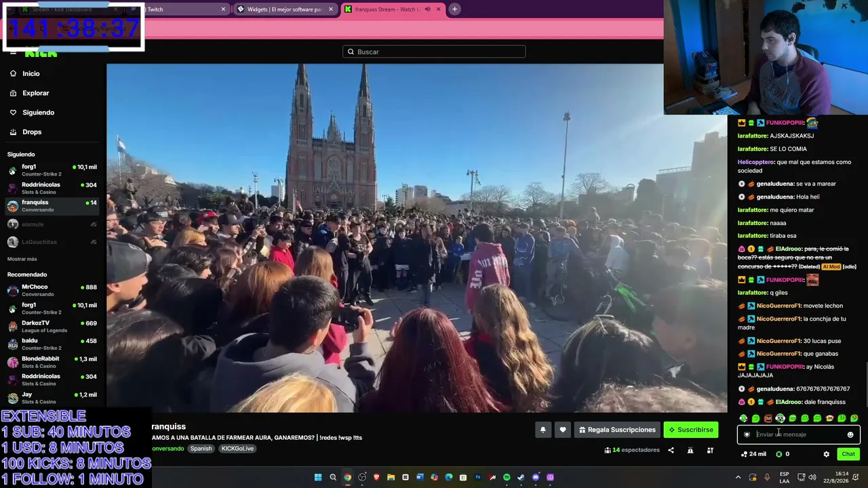
Task: Pick the brown angry quick emote
Action: click(768, 418)
